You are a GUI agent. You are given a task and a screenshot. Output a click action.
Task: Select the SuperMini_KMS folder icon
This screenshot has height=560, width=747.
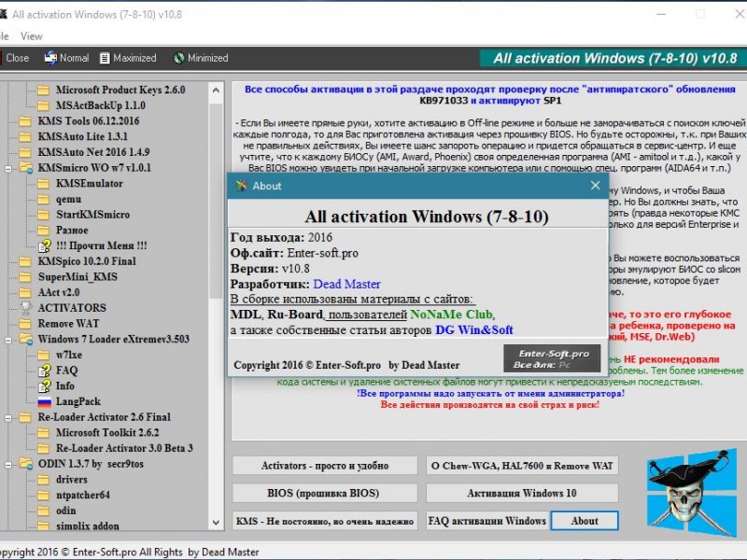coord(25,277)
